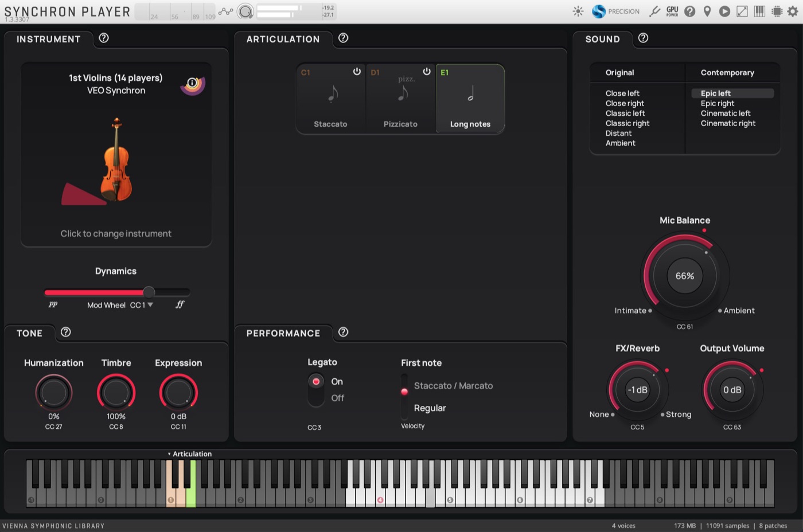
Task: Click the play button icon in top bar
Action: point(725,11)
